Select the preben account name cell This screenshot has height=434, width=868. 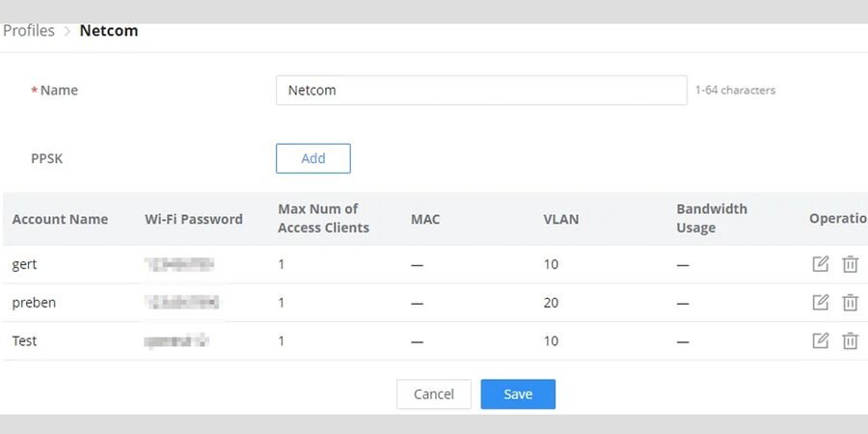34,303
